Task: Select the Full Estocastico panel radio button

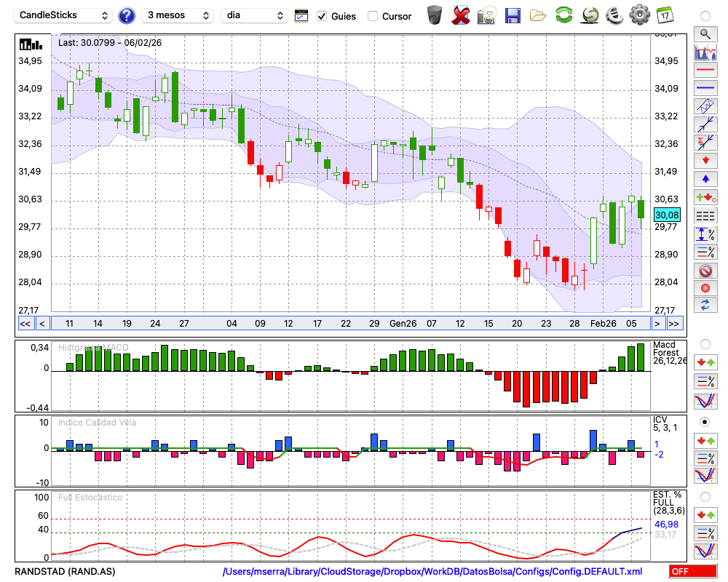Action: click(x=705, y=497)
